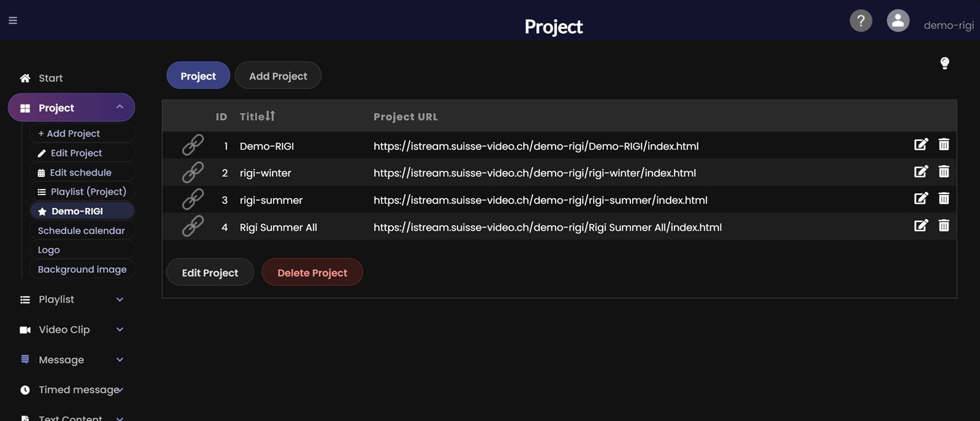980x421 pixels.
Task: Click the Message sidebar icon
Action: tap(25, 359)
